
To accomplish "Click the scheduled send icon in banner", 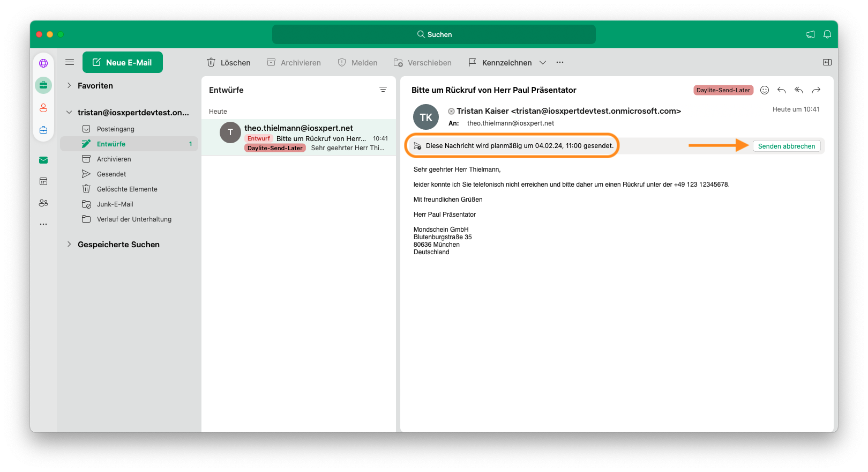I will [x=417, y=146].
